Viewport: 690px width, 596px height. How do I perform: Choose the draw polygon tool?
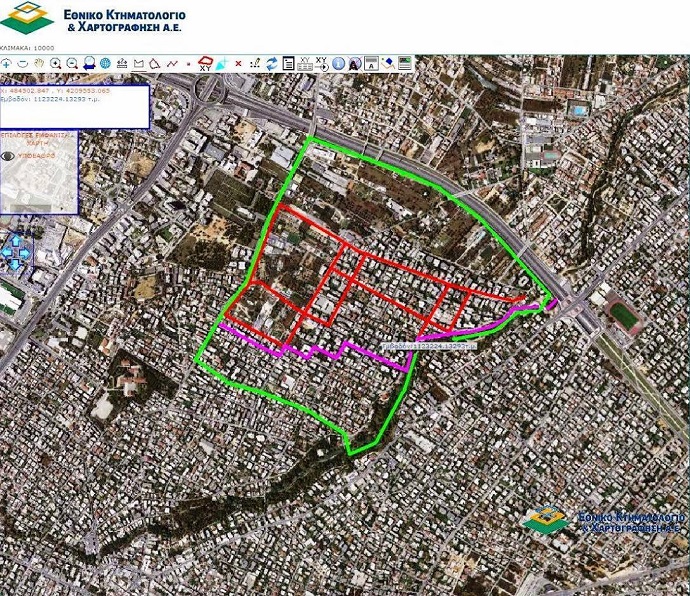154,64
